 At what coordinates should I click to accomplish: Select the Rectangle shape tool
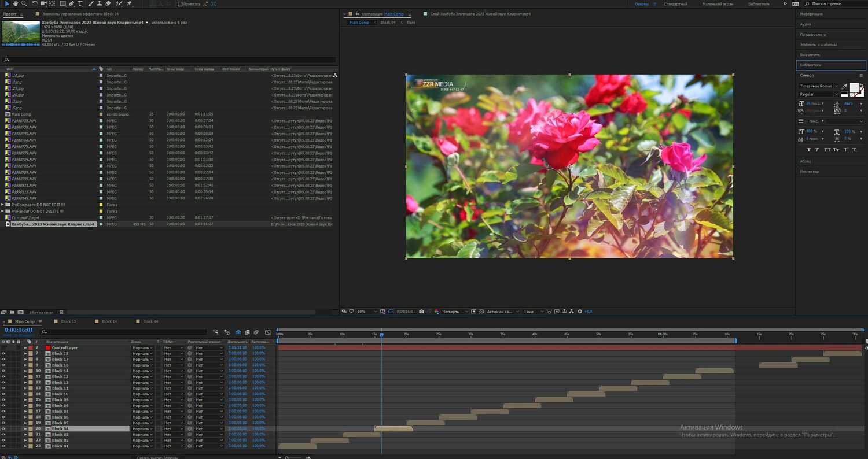(63, 3)
